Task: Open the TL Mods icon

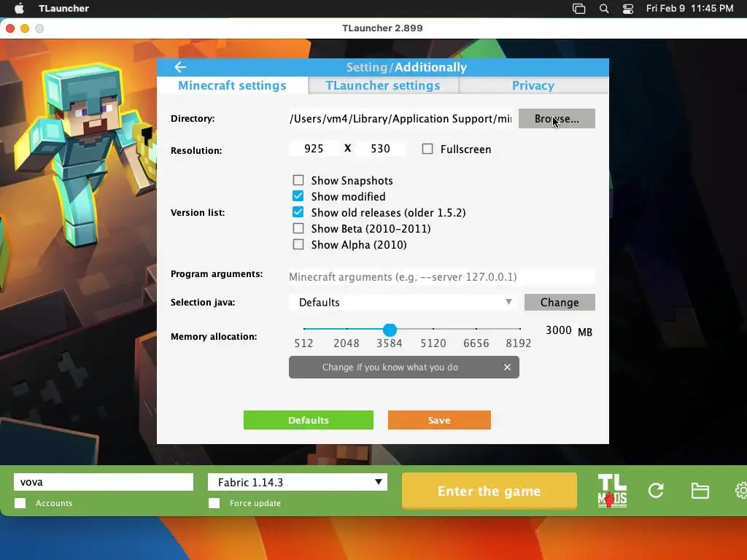Action: (x=612, y=491)
